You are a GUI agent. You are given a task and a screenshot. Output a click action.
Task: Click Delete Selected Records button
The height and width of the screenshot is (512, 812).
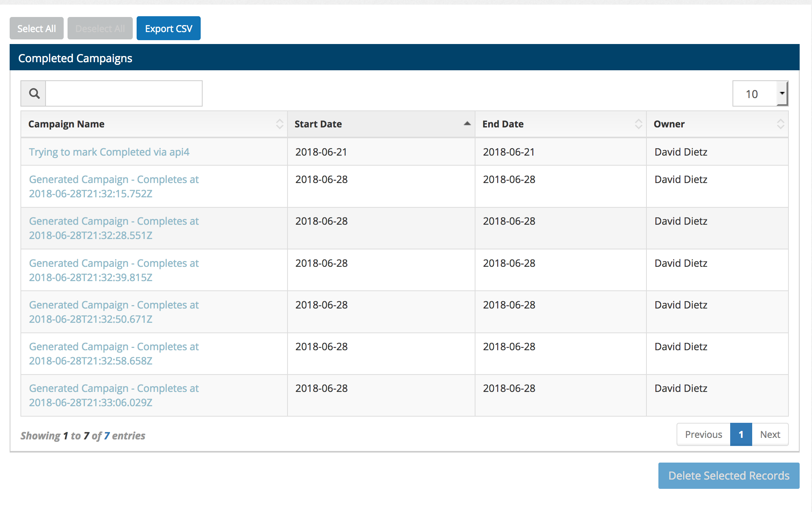click(729, 476)
